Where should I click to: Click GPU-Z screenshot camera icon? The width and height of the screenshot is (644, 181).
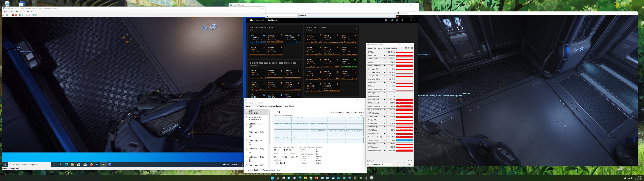coord(406,48)
